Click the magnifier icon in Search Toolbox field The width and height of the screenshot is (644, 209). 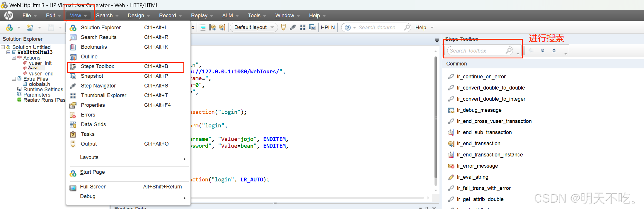coord(509,50)
